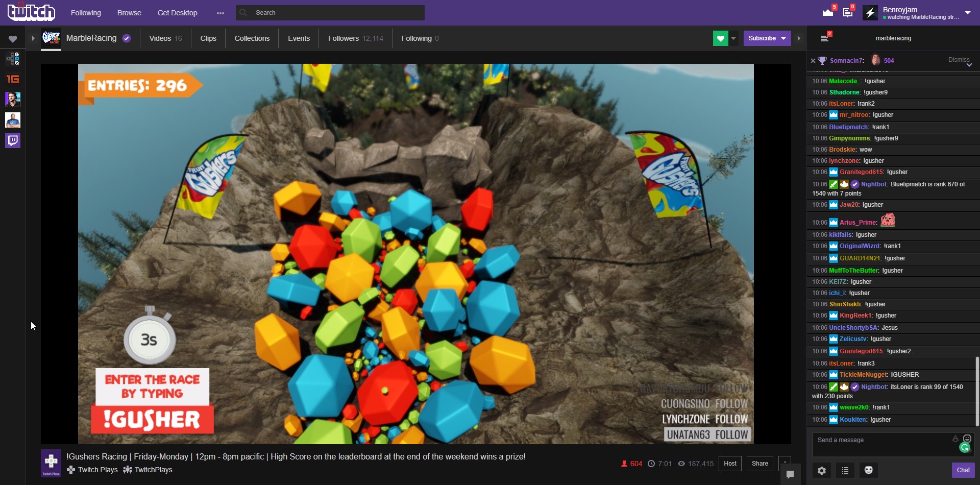Open Browse in the top navigation
This screenshot has height=485, width=980.
[129, 13]
